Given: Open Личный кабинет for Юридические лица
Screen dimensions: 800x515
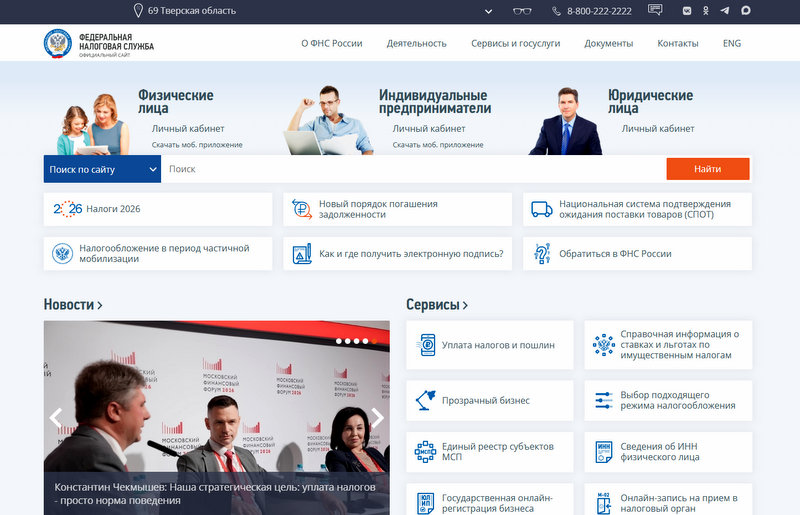Looking at the screenshot, I should coord(658,129).
